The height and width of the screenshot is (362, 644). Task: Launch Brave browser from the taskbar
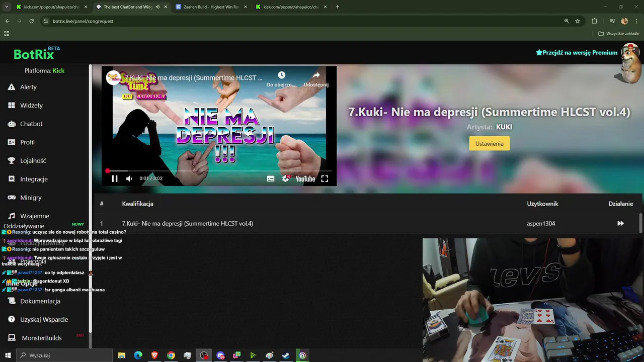pos(154,355)
